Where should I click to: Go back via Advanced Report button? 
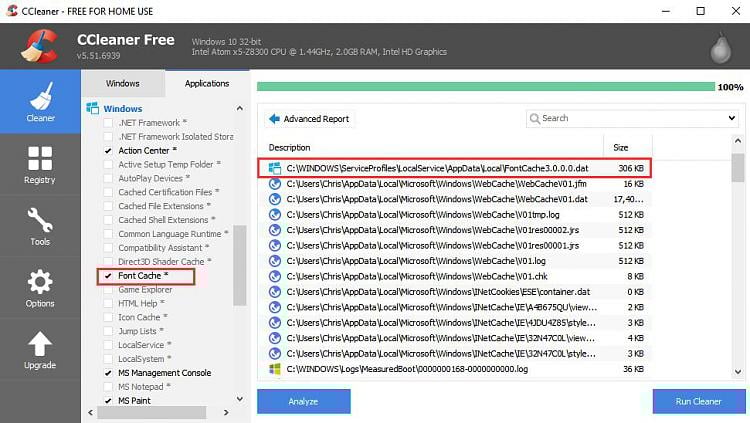309,119
